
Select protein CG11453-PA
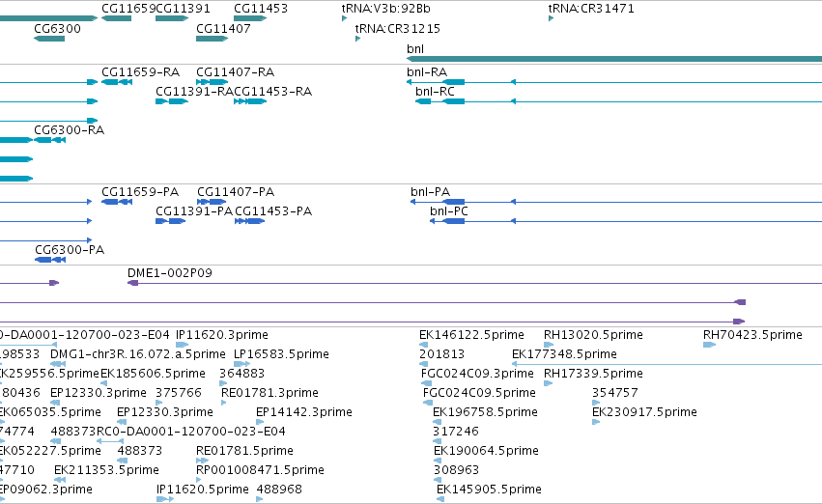coord(273,211)
